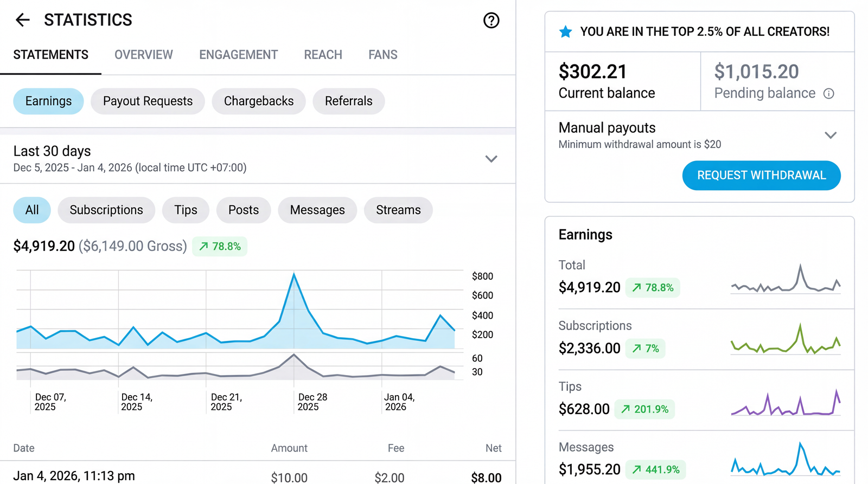Toggle the Subscriptions filter chip

106,210
